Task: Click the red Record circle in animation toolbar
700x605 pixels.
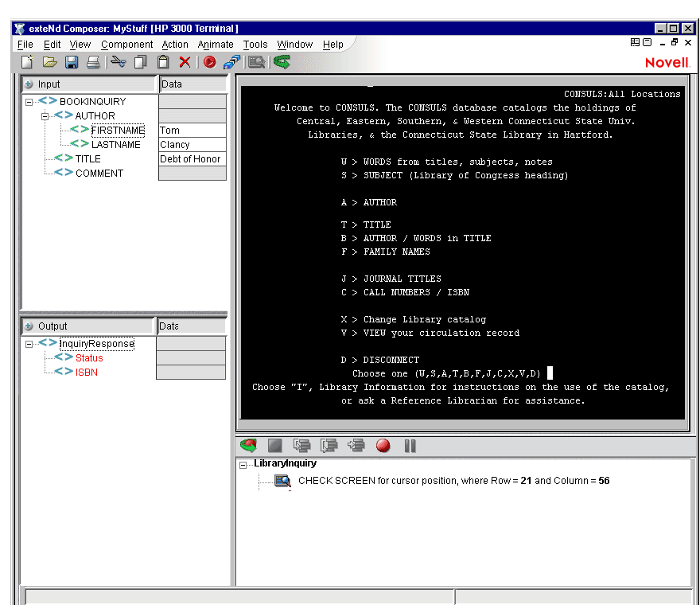Action: pos(383,446)
